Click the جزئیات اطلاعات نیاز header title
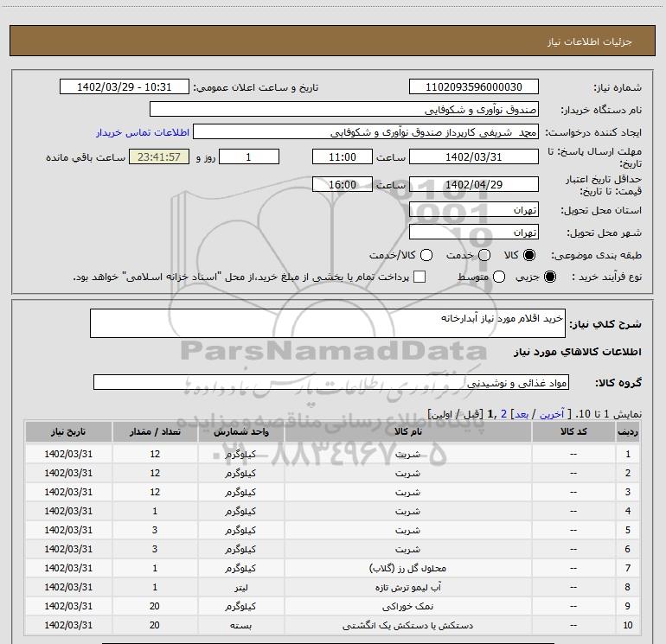The image size is (666, 644). [590, 41]
